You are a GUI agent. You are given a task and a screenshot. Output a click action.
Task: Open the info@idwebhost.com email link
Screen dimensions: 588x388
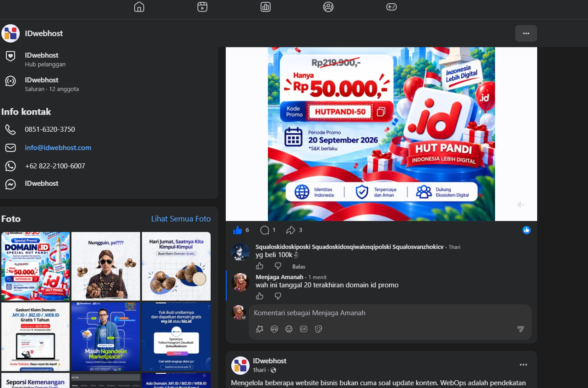tap(58, 148)
